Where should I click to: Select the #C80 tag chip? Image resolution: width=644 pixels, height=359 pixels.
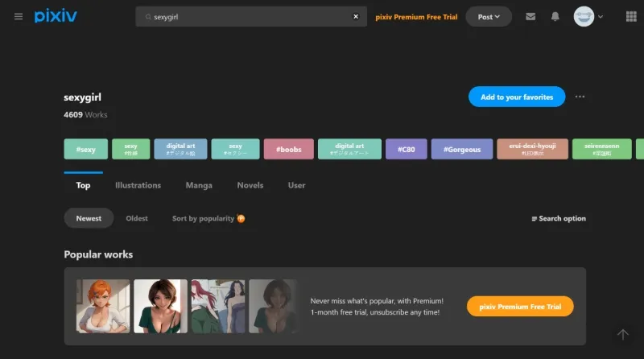pos(407,149)
